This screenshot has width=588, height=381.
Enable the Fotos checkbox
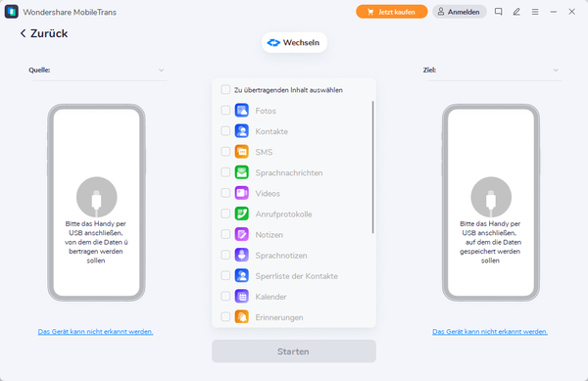click(x=225, y=110)
